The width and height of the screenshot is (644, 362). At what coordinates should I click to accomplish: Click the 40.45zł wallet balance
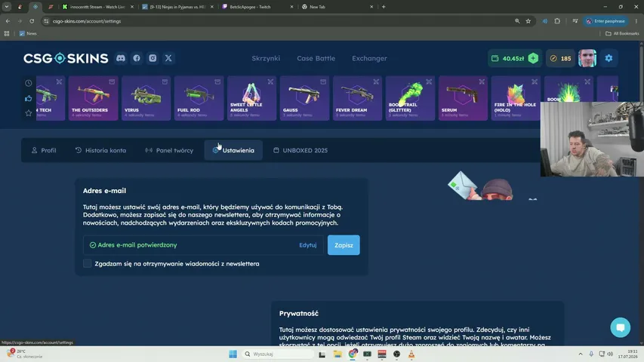tap(509, 58)
